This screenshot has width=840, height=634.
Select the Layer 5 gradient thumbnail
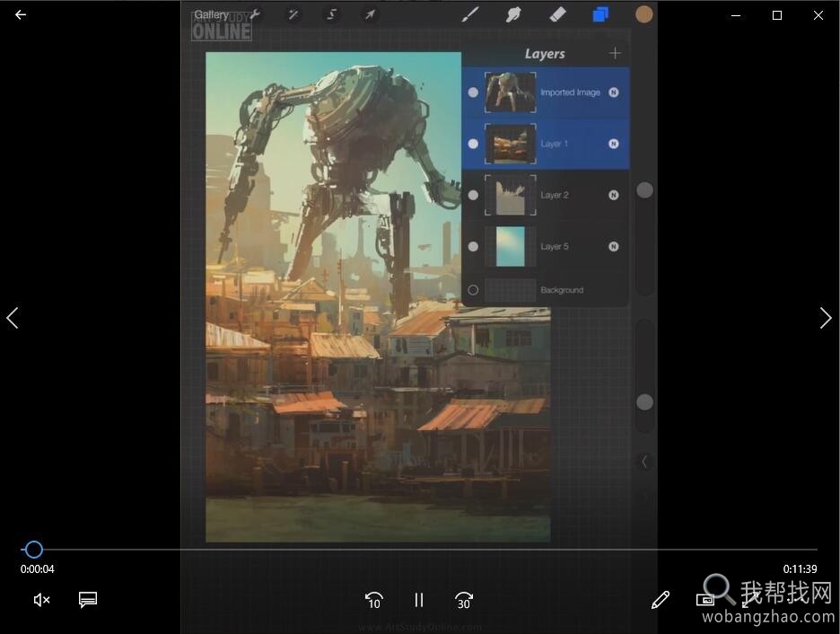coord(511,247)
